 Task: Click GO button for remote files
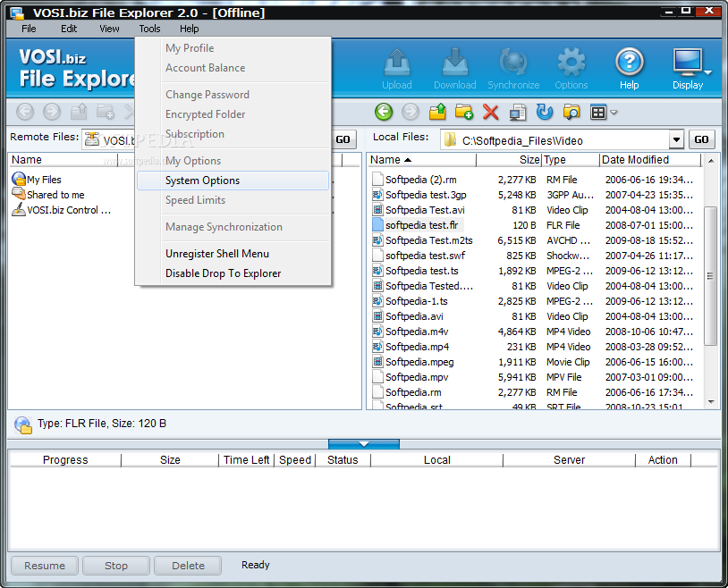[x=343, y=139]
